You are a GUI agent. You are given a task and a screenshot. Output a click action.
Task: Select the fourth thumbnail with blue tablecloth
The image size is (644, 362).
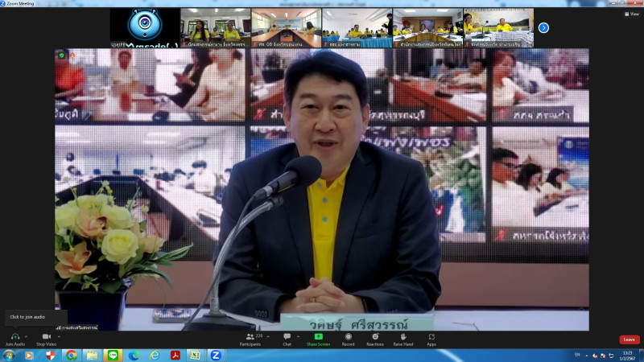point(357,27)
